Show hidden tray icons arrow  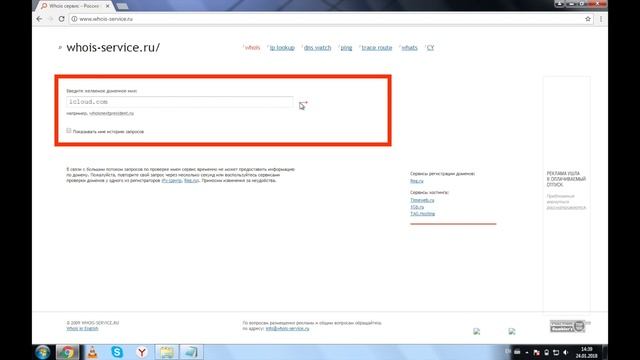pos(527,352)
